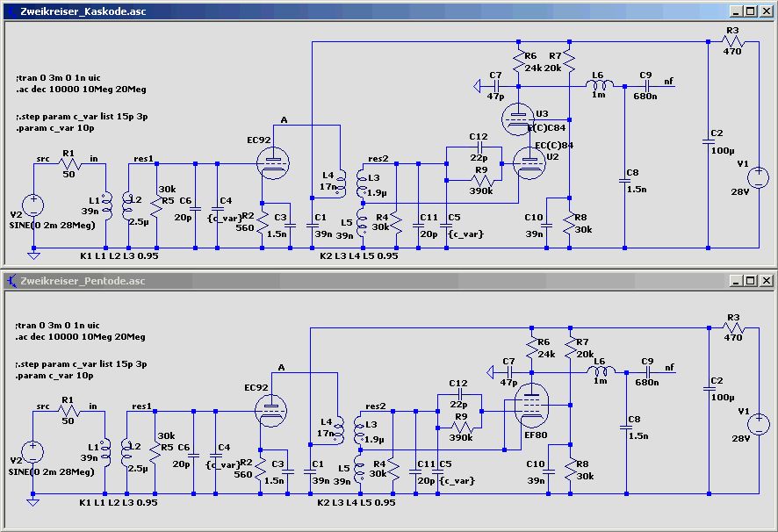Select the U3 tube symbol in top schematic

518,119
